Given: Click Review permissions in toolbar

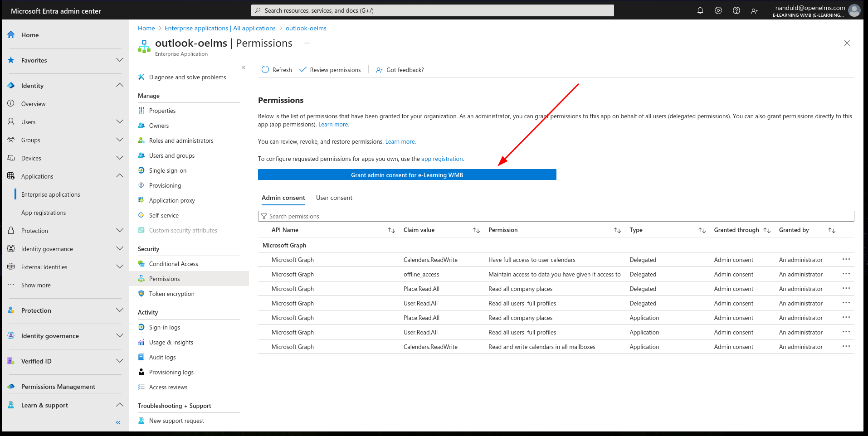Looking at the screenshot, I should point(330,70).
